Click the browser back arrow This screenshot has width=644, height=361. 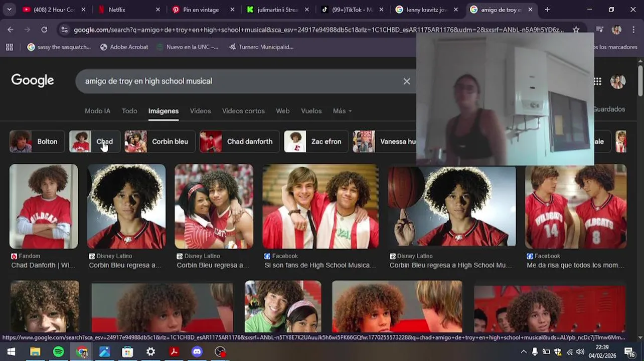(x=11, y=30)
